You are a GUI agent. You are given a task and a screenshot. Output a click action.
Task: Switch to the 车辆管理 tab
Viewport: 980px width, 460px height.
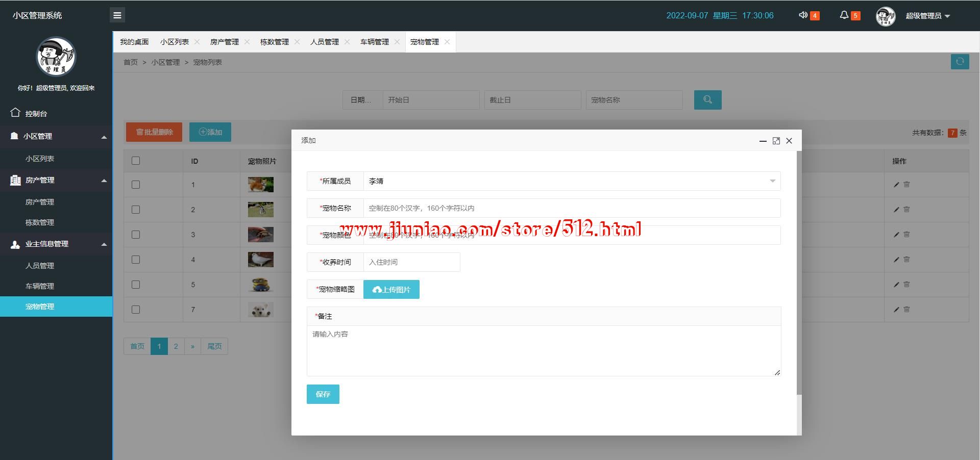(x=374, y=42)
